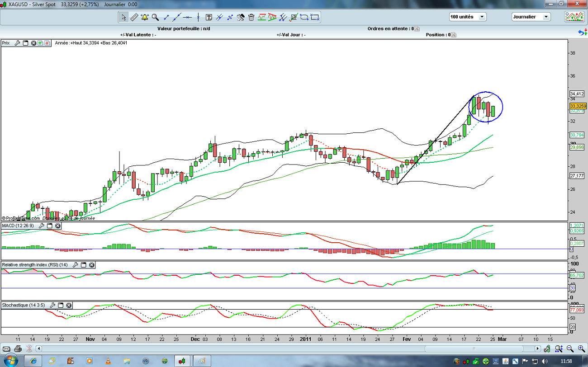Open MACD indicator wrench settings
Screen dimensions: 588x367
tap(42, 225)
